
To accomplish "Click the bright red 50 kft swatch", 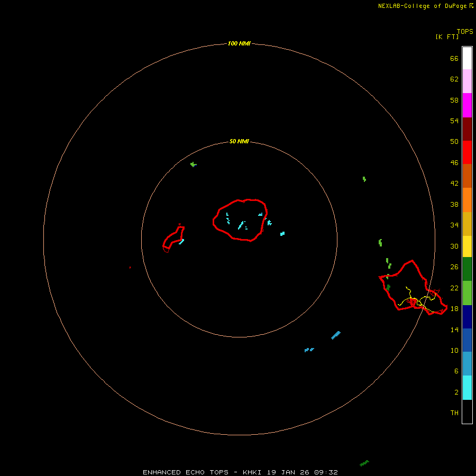I will pyautogui.click(x=467, y=152).
